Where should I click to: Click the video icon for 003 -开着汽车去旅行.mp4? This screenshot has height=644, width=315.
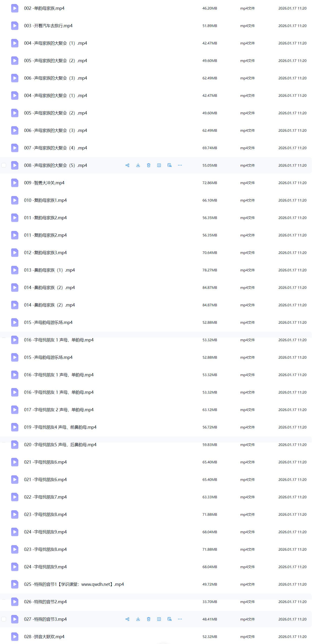[x=15, y=26]
